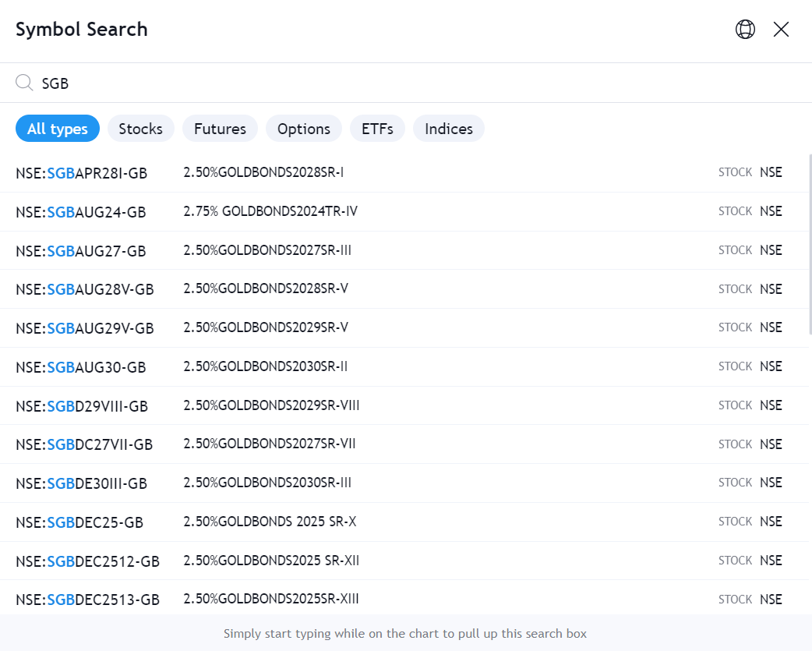
Task: Click the results list vertical scrollbar
Action: pos(810,245)
